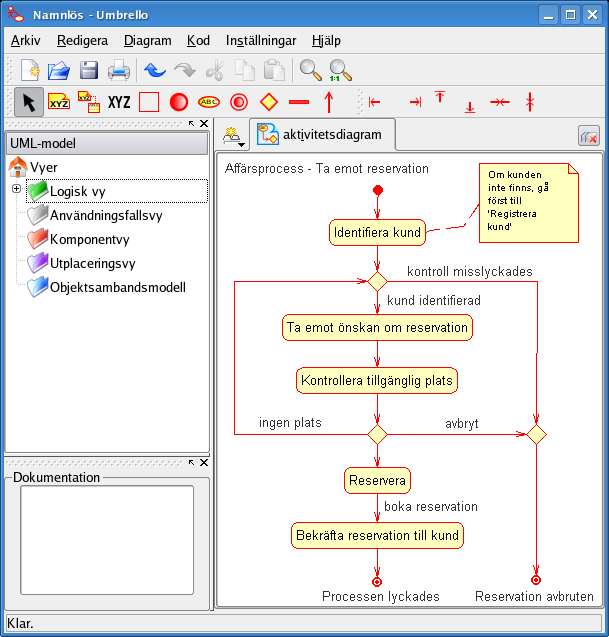Select the Reservera activity
This screenshot has width=609, height=637.
377,481
